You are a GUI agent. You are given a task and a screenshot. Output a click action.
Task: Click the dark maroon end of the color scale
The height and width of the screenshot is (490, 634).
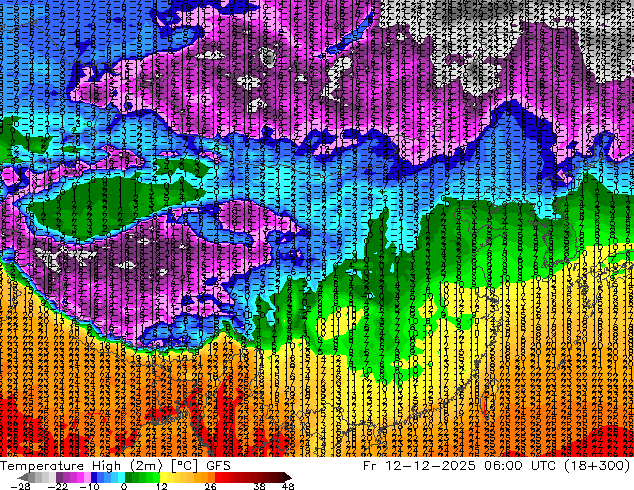point(286,477)
